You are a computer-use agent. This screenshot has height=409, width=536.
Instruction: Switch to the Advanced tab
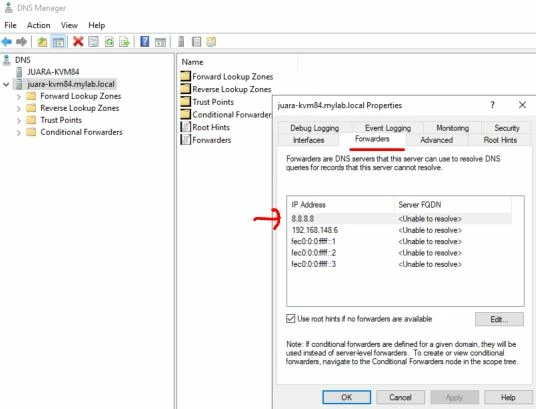tap(437, 140)
